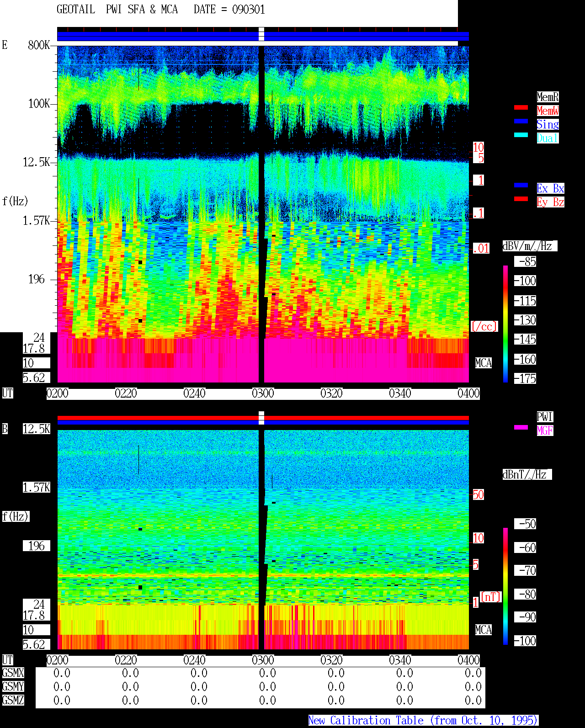Viewport: 585px width, 728px height.
Task: Click the GEOTAIL PWI SFA & MCA title
Action: [x=117, y=10]
